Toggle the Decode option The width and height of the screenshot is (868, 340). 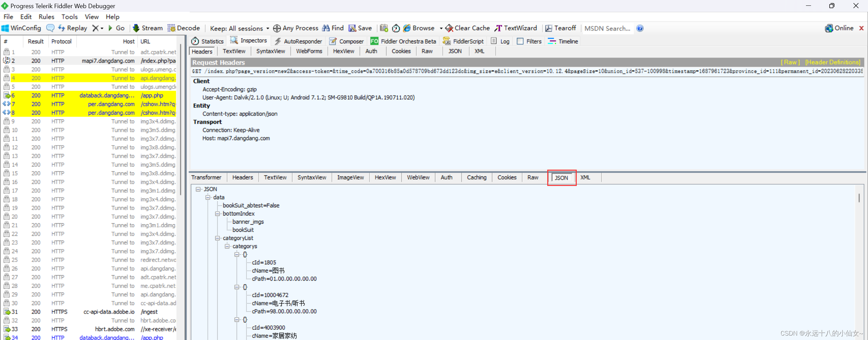pos(184,28)
